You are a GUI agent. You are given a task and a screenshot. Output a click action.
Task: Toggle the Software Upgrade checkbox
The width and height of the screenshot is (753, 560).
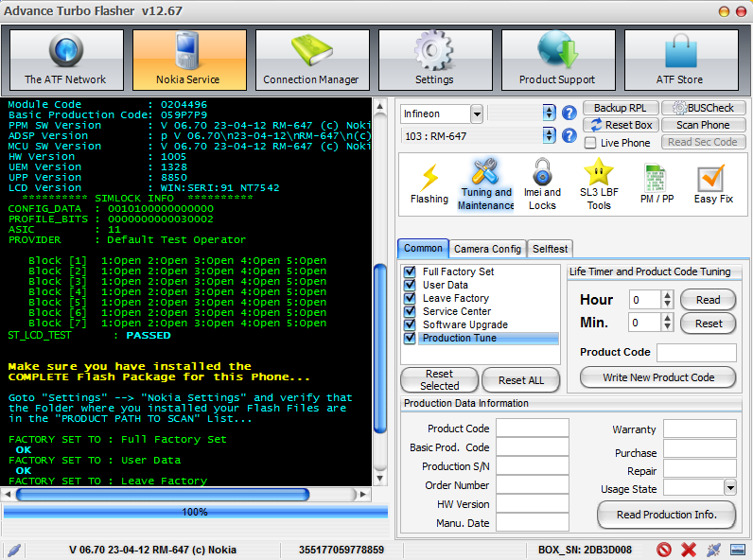click(x=410, y=324)
